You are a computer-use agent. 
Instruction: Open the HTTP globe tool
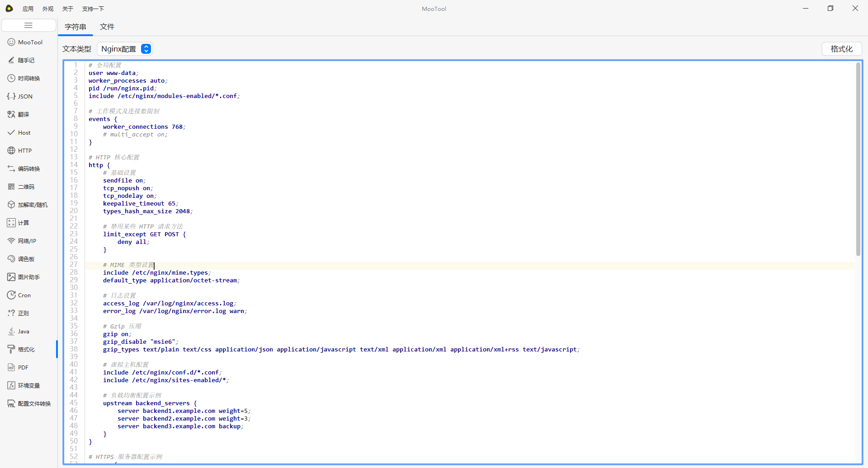[x=24, y=151]
